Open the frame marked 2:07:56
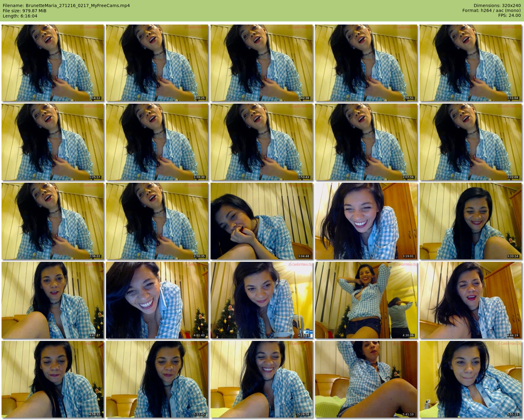Viewport: 524px width, 420px height. click(366, 142)
